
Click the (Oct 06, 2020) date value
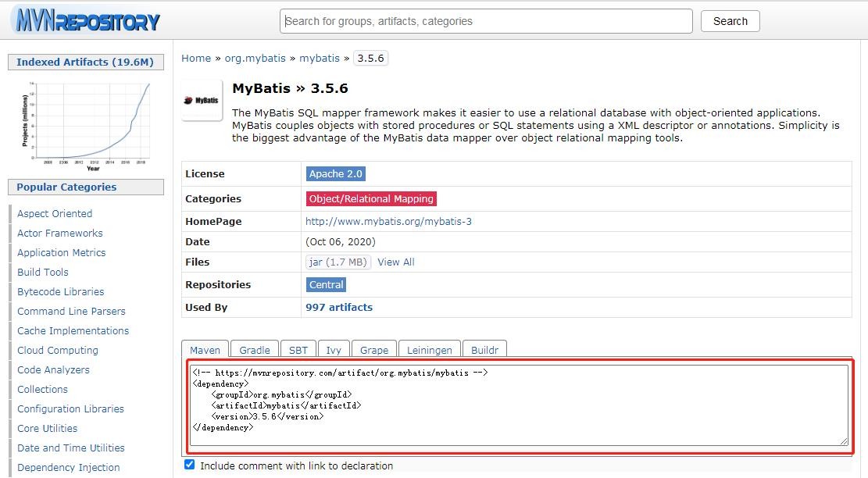341,242
